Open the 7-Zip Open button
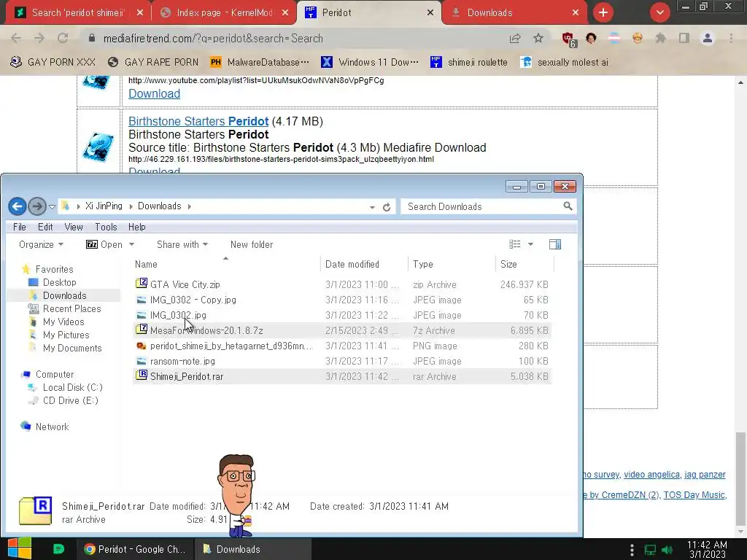The image size is (747, 560). [104, 245]
